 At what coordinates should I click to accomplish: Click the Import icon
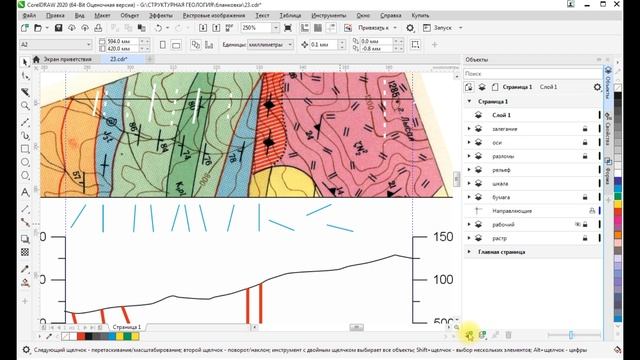coord(203,28)
